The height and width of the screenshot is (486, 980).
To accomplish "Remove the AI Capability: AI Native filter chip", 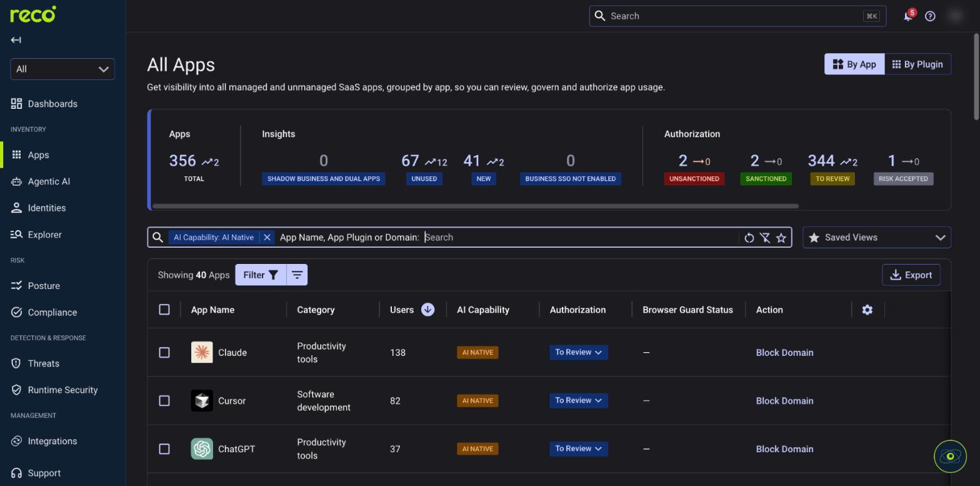I will pyautogui.click(x=267, y=238).
